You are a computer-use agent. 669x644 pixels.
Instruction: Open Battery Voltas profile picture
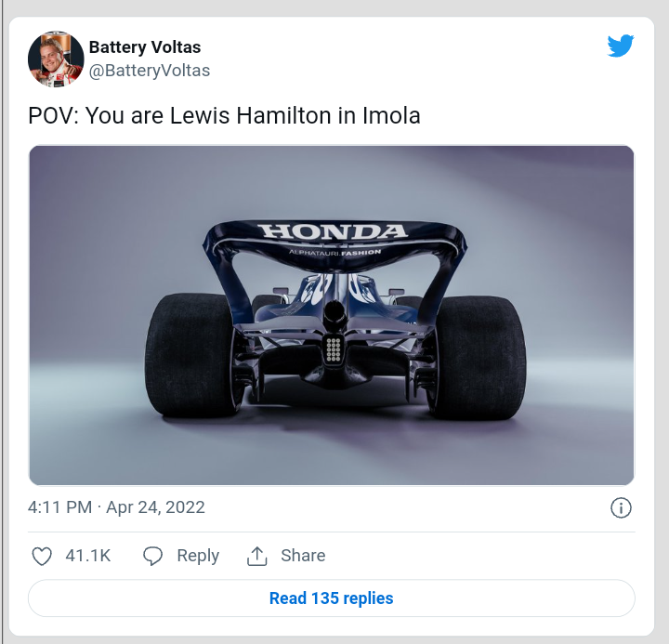[x=57, y=59]
